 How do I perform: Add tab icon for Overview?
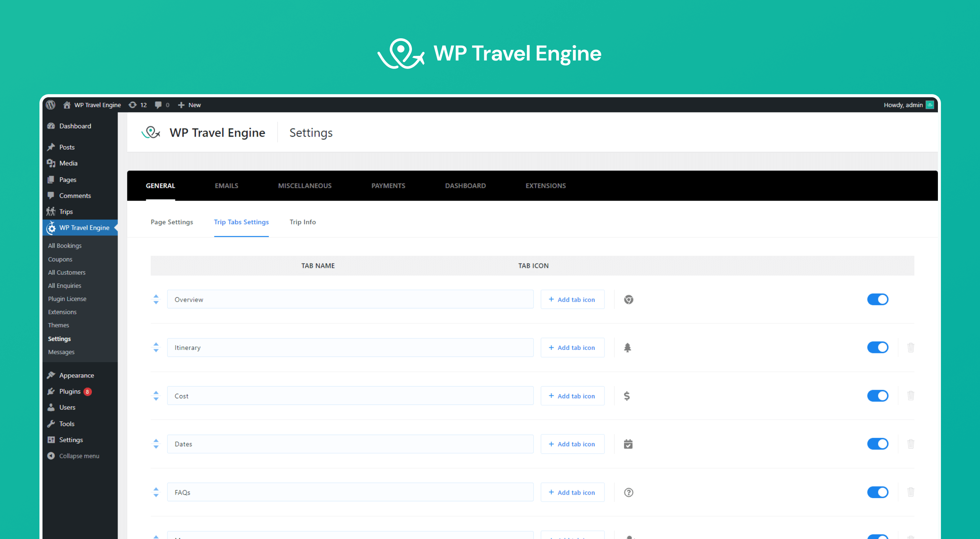coord(572,299)
